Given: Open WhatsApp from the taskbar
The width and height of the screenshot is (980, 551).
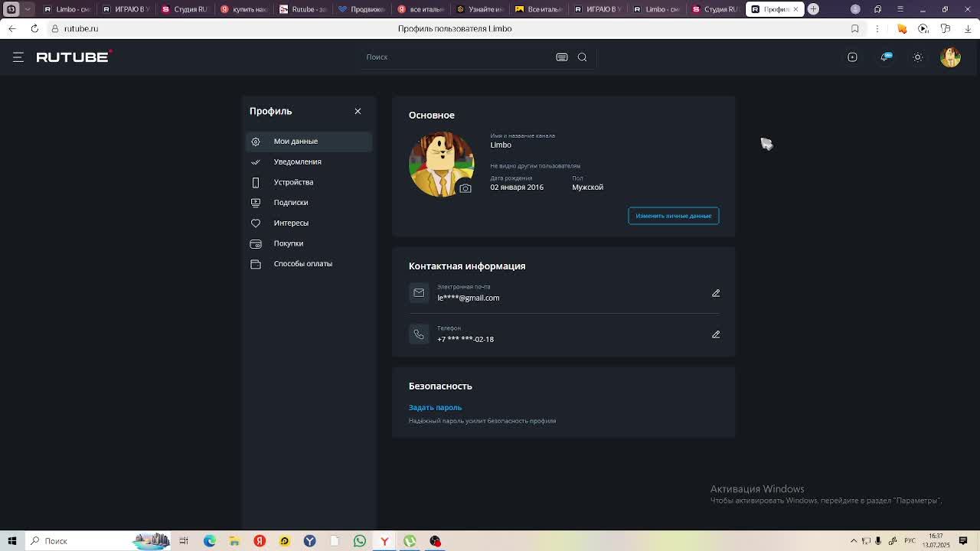Looking at the screenshot, I should click(x=360, y=541).
